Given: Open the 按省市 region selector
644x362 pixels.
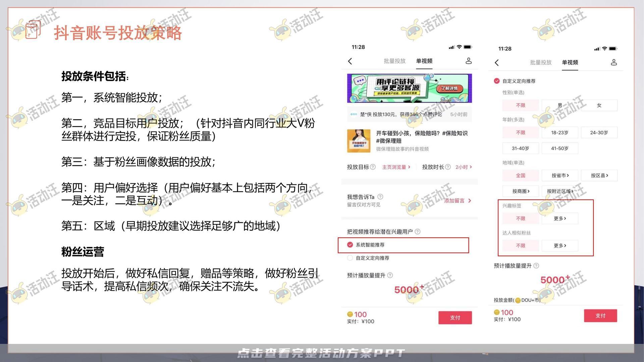Looking at the screenshot, I should pyautogui.click(x=559, y=175).
